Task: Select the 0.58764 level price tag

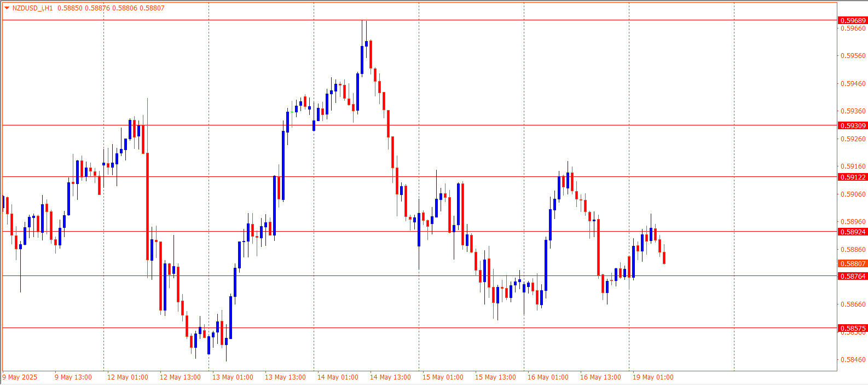Action: click(853, 277)
